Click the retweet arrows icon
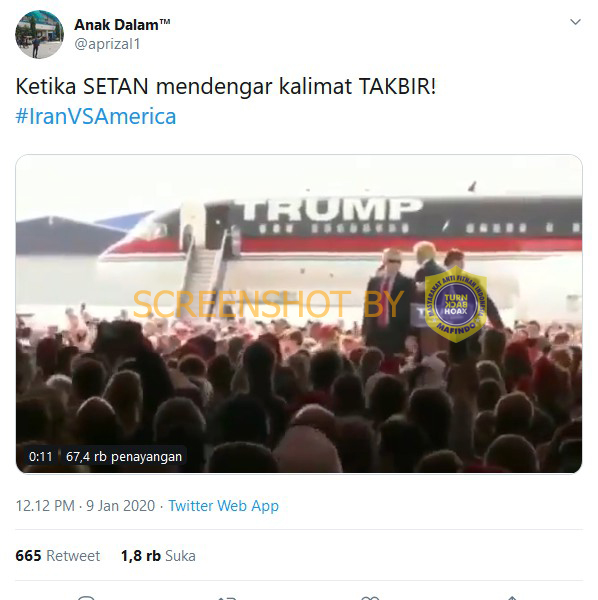598x600 pixels. pyautogui.click(x=228, y=598)
